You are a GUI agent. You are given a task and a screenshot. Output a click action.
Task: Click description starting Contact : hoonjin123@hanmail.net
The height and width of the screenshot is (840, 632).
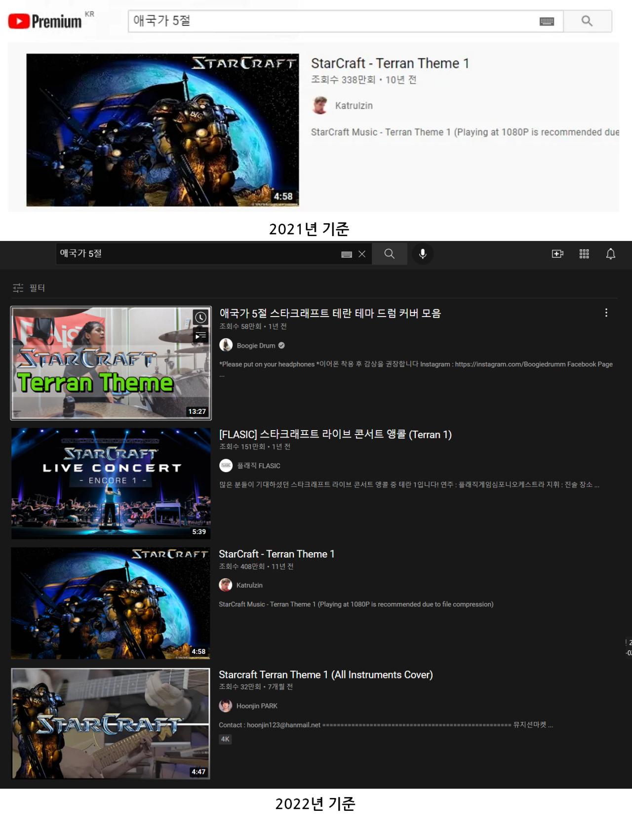386,725
